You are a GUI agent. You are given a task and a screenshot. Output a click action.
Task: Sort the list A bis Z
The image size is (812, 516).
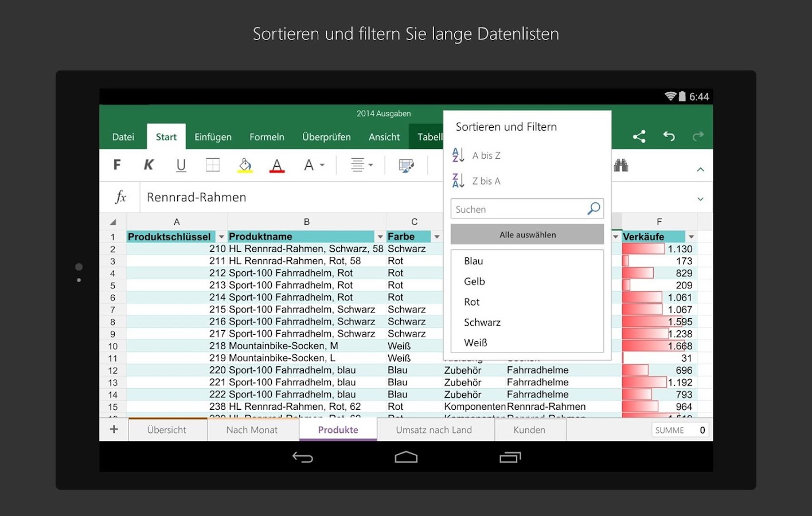click(x=486, y=155)
